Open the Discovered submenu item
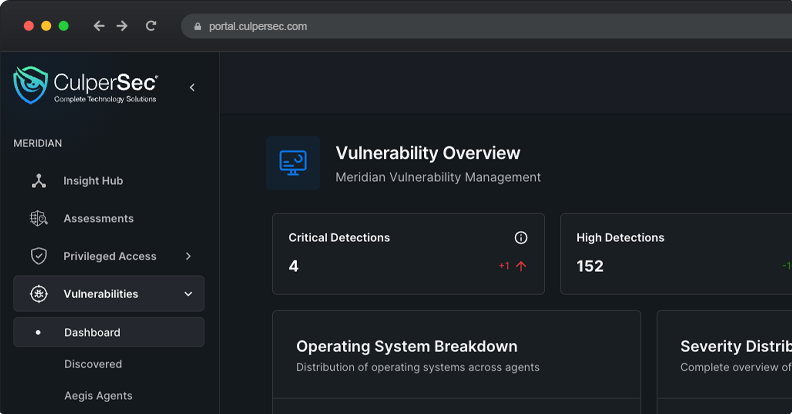This screenshot has height=414, width=792. [x=93, y=364]
